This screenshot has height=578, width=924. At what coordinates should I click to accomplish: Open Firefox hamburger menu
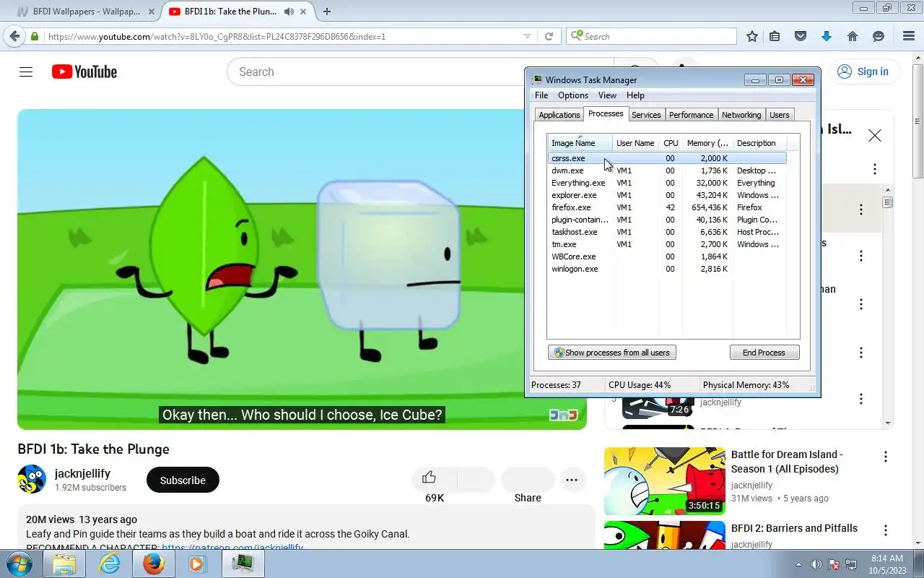click(x=909, y=36)
